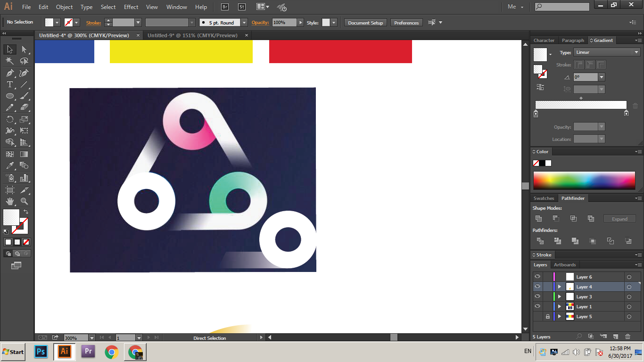Screen dimensions: 644x362
Task: Switch to the Swatches panel tab
Action: click(544, 198)
